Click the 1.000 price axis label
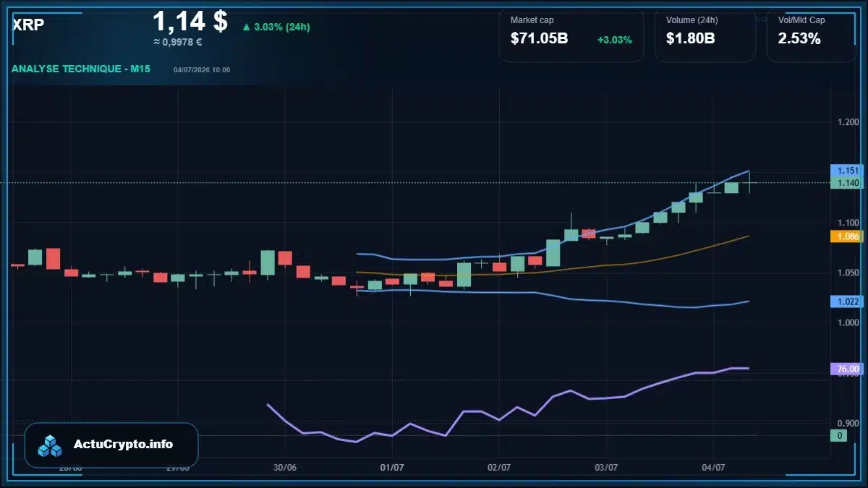Screen dimensions: 868x488 coord(848,322)
